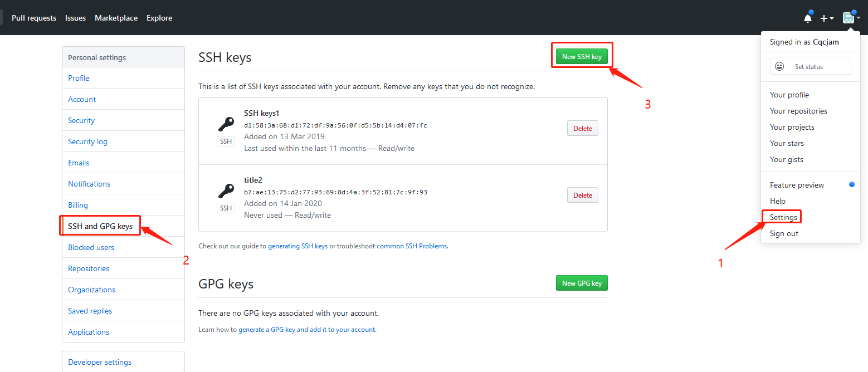This screenshot has height=372, width=868.
Task: Open Developer settings
Action: (x=123, y=362)
